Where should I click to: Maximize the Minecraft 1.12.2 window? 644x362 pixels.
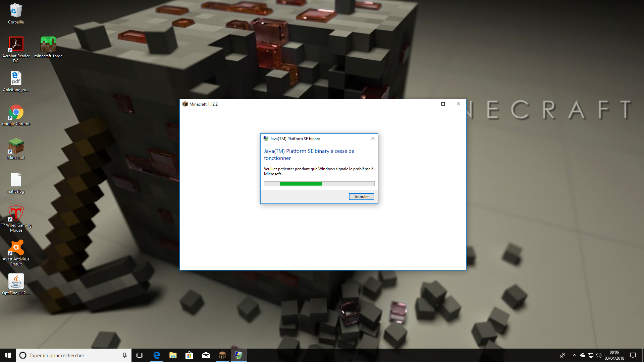point(443,104)
